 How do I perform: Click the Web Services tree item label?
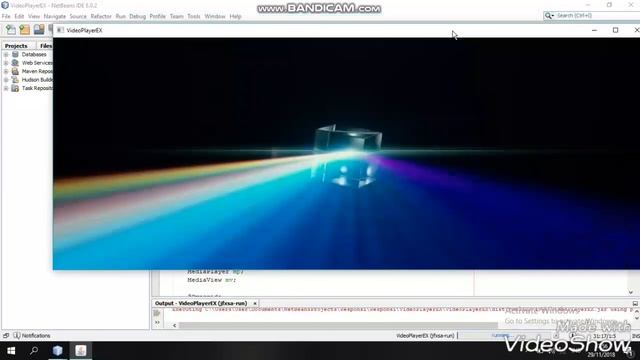pos(37,63)
